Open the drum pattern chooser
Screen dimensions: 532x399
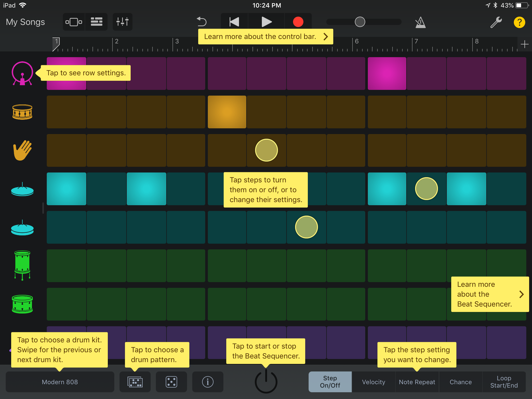pos(135,382)
